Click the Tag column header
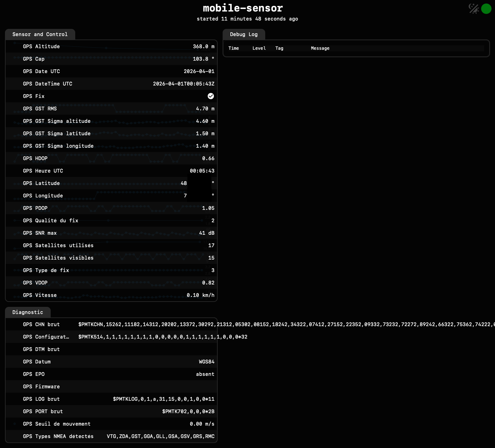The image size is (495, 448). coord(279,48)
